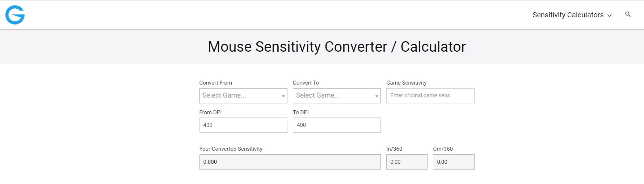Click into the To DPI field

[336, 125]
